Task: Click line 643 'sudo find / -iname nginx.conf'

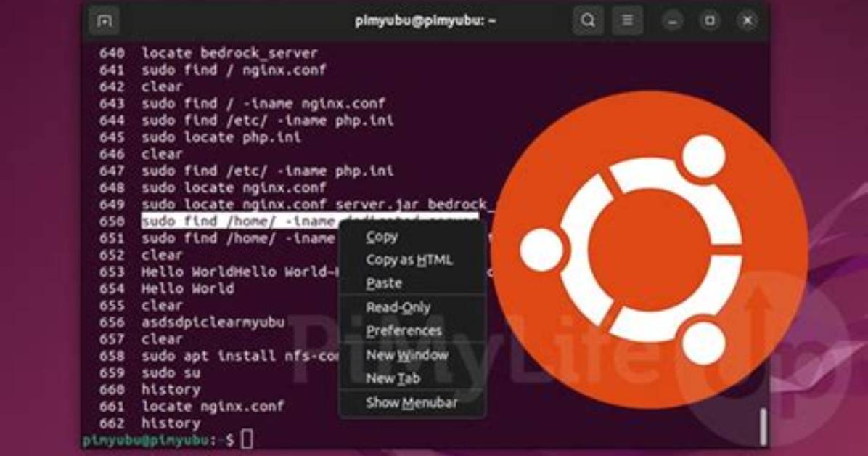Action: coord(263,104)
